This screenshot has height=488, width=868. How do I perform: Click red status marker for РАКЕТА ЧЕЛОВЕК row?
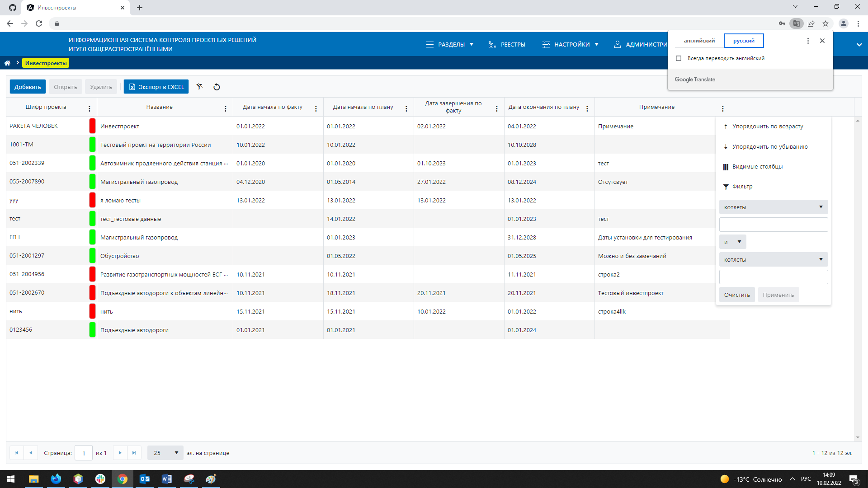point(92,126)
